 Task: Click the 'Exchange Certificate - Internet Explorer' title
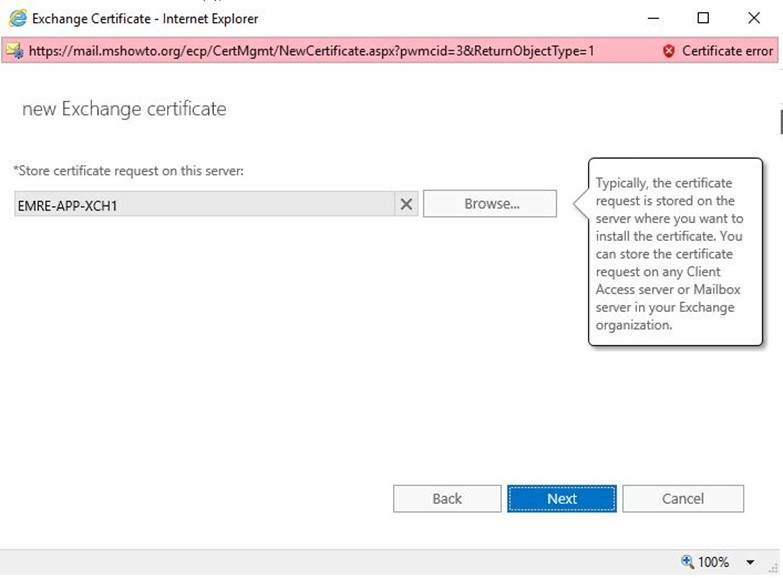(145, 19)
